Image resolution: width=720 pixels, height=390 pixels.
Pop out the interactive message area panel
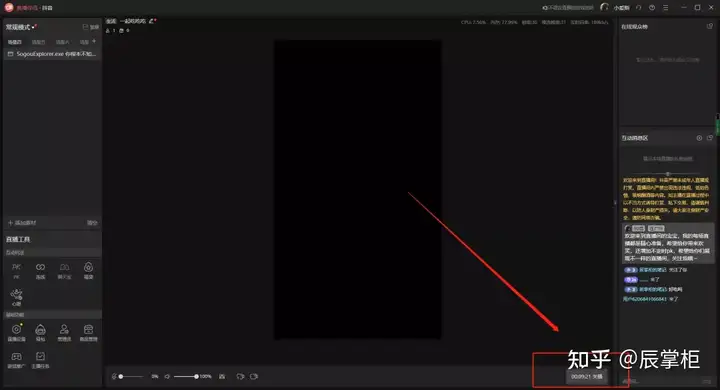709,138
